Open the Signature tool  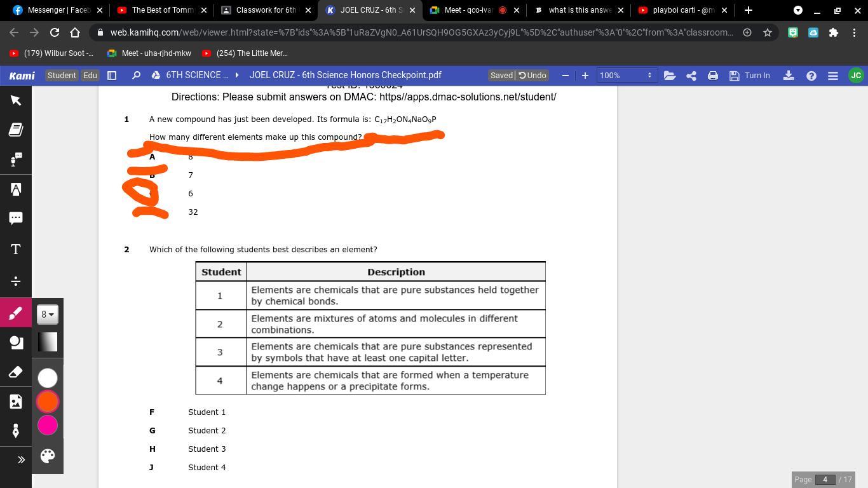pyautogui.click(x=16, y=431)
